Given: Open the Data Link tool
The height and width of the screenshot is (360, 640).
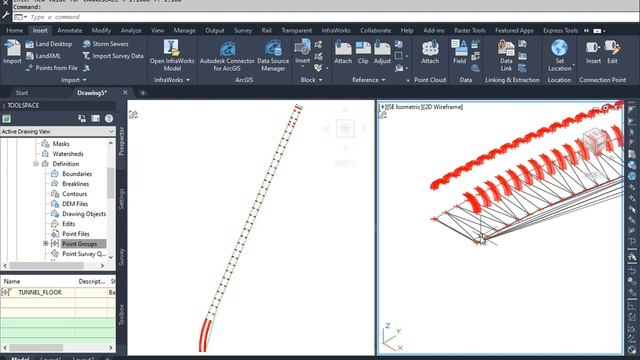Looking at the screenshot, I should [506, 55].
